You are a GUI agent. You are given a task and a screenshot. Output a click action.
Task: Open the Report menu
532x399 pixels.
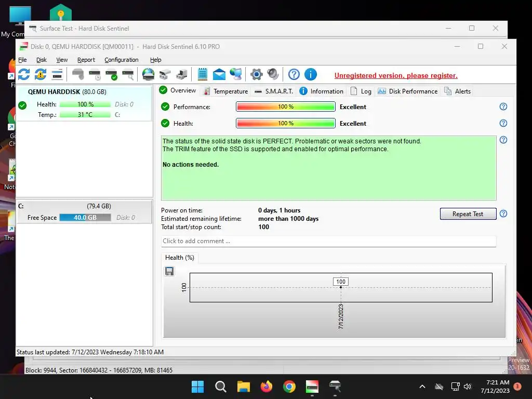[x=86, y=60]
